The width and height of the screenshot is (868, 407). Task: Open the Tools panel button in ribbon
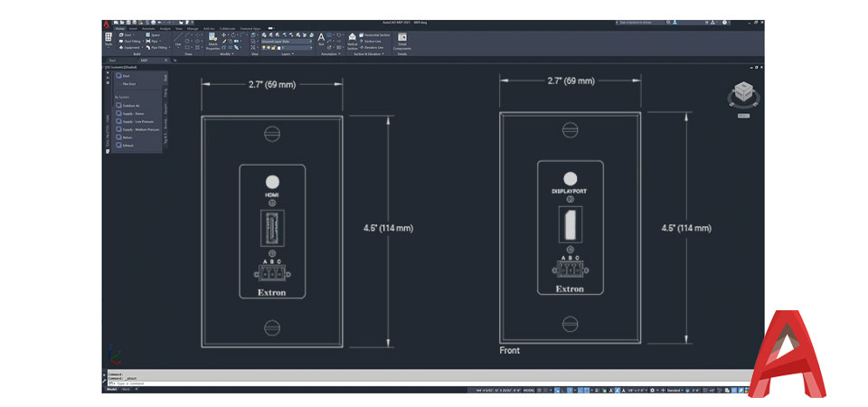pyautogui.click(x=108, y=39)
